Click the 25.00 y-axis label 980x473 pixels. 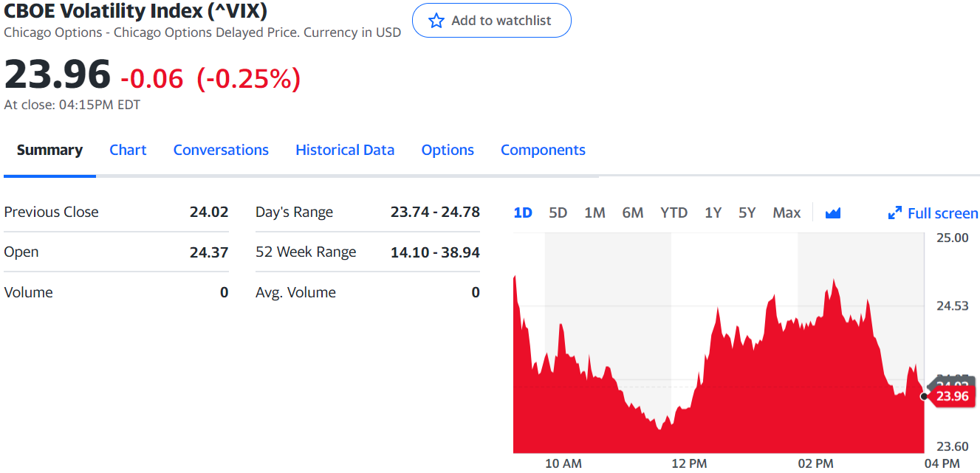pyautogui.click(x=952, y=238)
